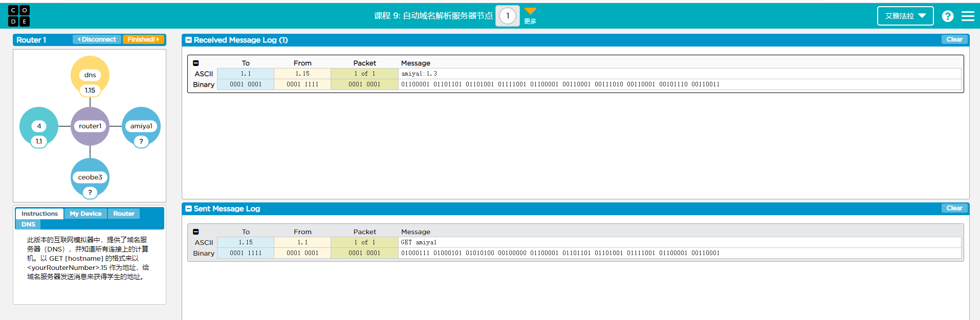Viewport: 980px width, 320px height.
Task: Click sent message text GET amiya1
Action: coord(419,242)
